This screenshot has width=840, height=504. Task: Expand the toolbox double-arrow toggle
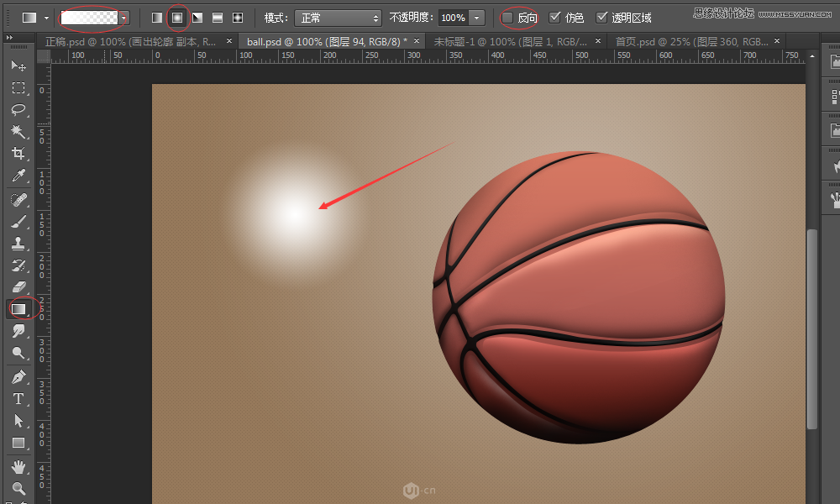[9, 38]
